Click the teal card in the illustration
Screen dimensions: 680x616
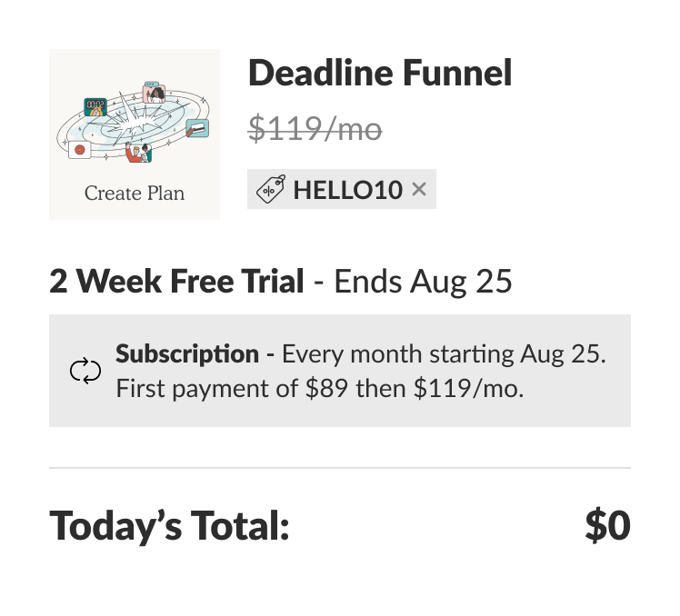95,106
